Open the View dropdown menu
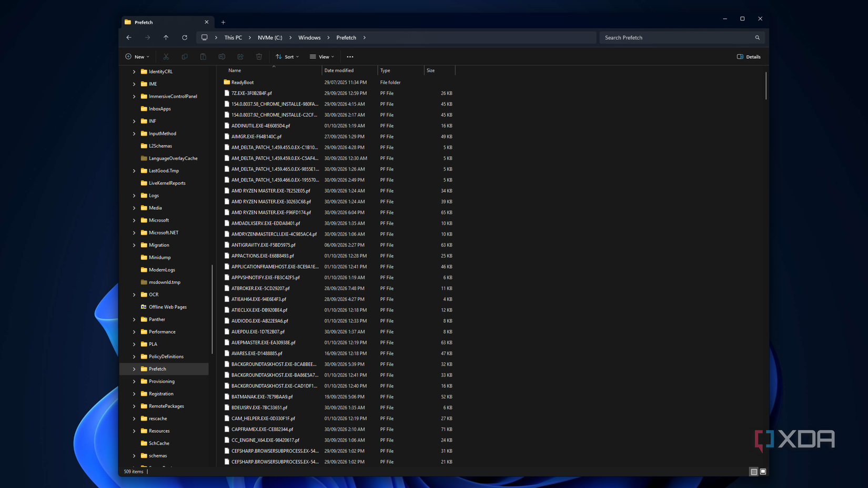 click(x=322, y=57)
